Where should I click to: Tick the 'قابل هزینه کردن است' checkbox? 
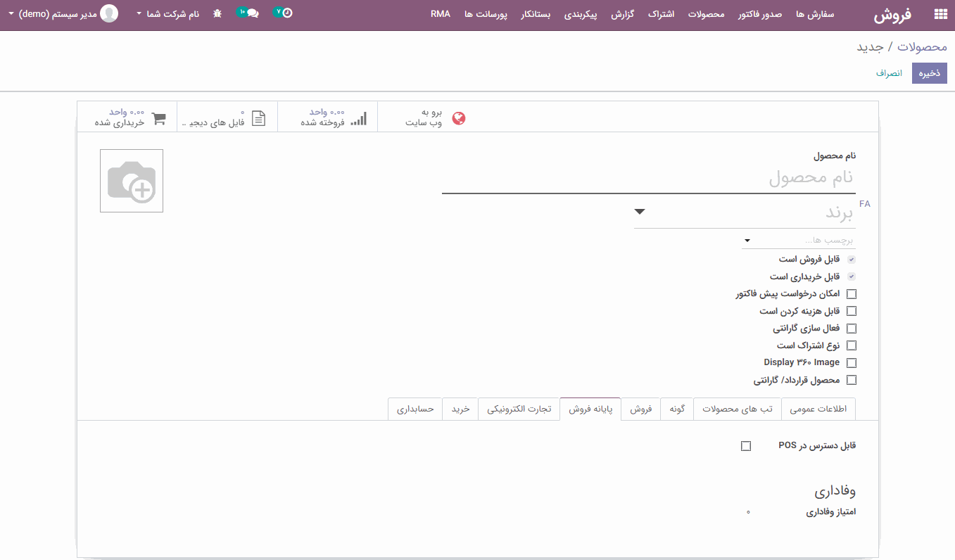852,311
